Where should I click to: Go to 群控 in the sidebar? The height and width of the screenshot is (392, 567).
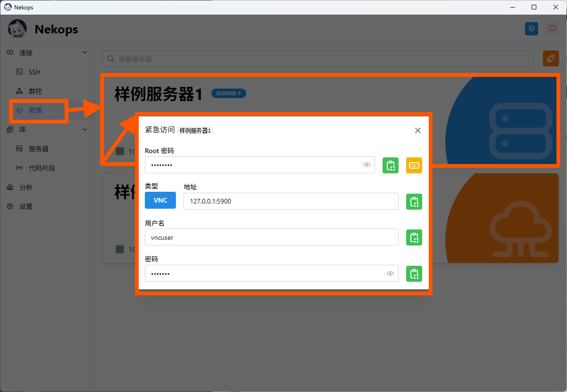pyautogui.click(x=35, y=91)
